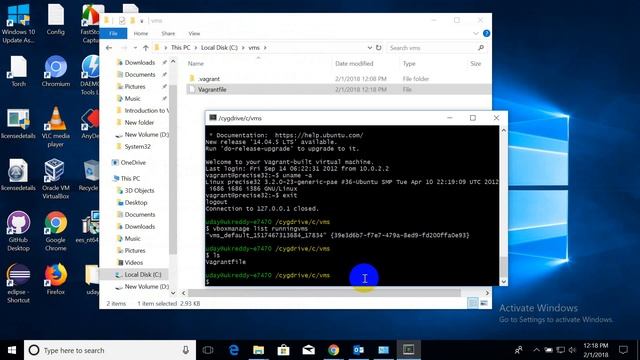This screenshot has height=360, width=640.
Task: Open the Action Center notification icon
Action: pos(623,350)
